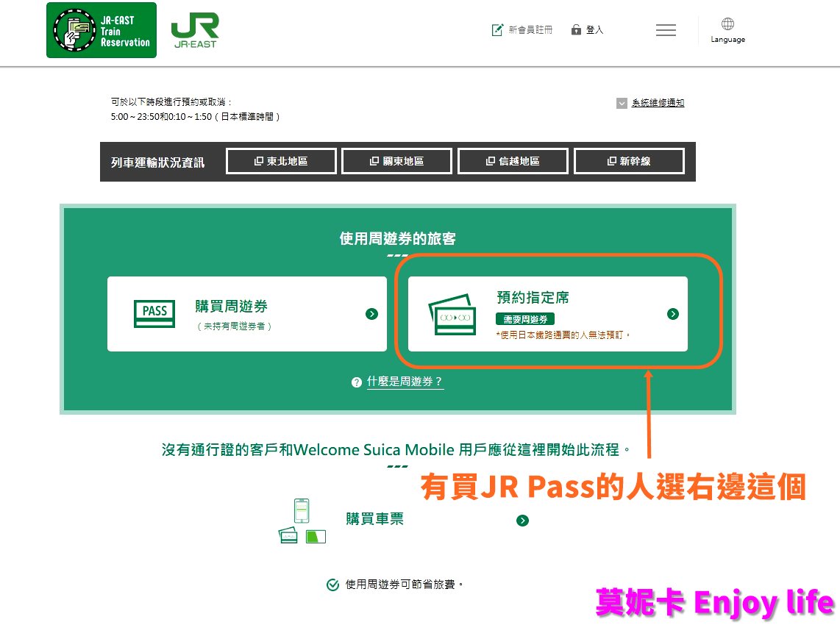Click the Language globe icon
The width and height of the screenshot is (840, 625).
[727, 24]
